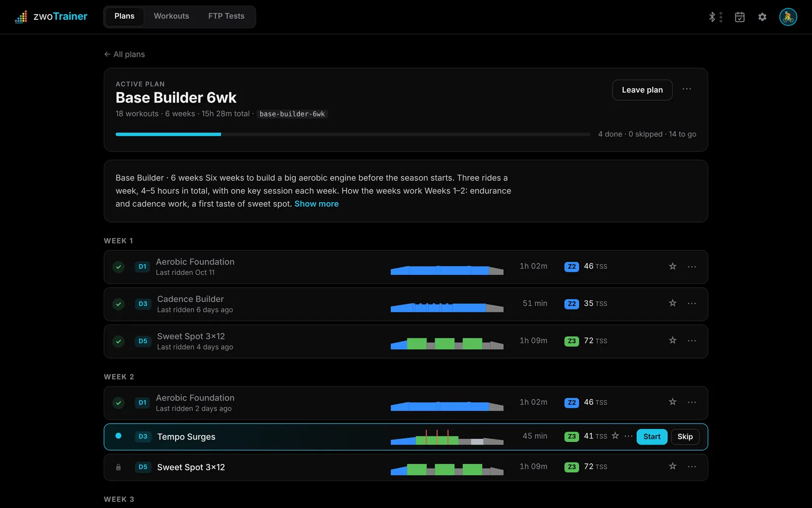
Task: Go back to All plans
Action: coord(124,54)
